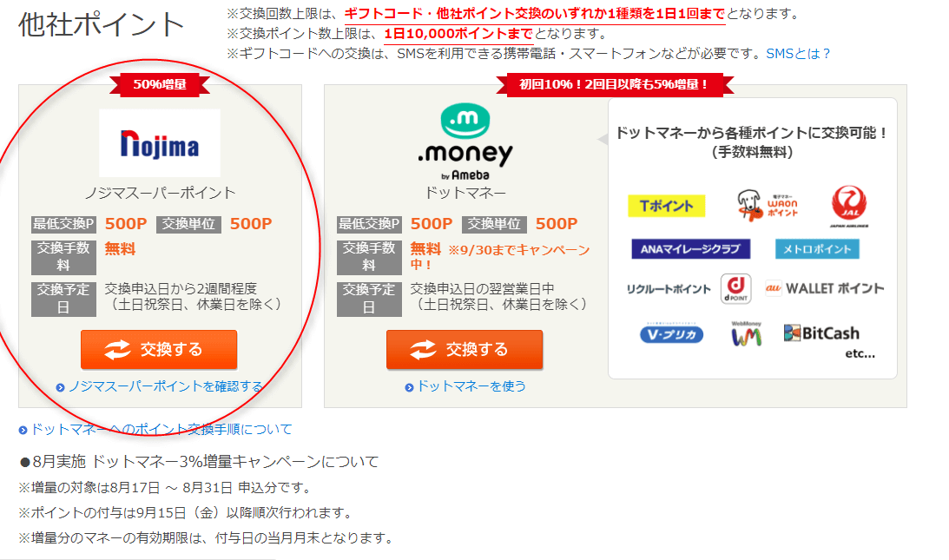The image size is (949, 560).
Task: Select the yellow Tポイント logo
Action: point(666,206)
